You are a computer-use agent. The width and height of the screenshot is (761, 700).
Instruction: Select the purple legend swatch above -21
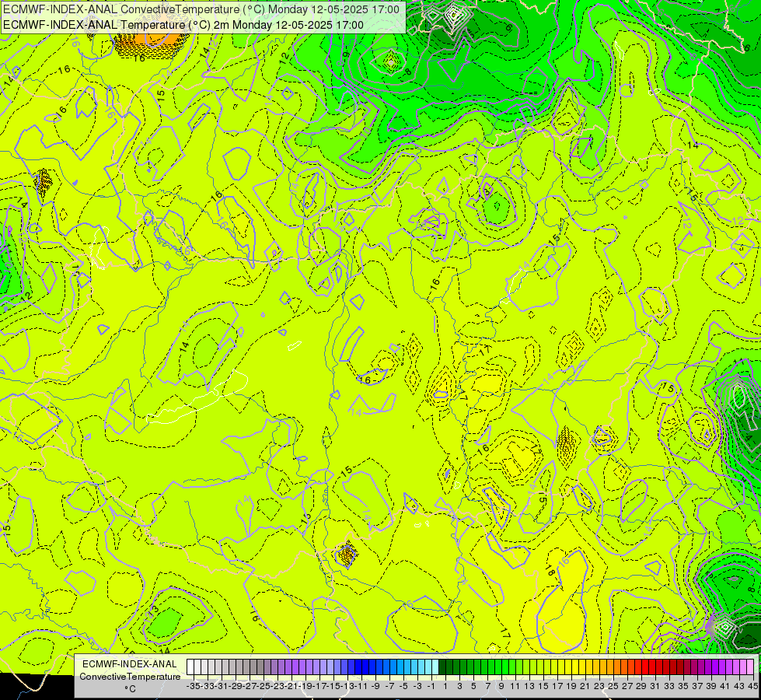pos(288,667)
